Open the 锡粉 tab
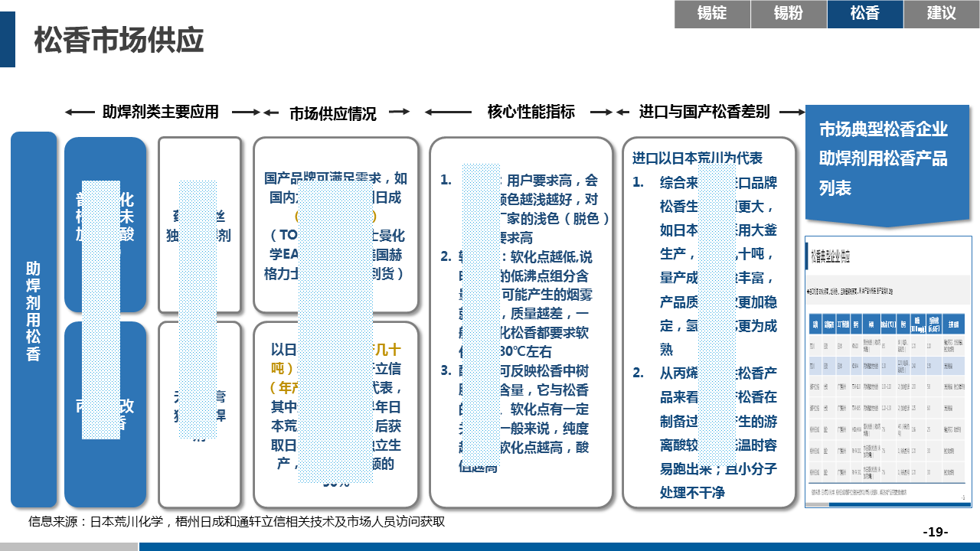Viewport: 980px width, 551px height. coord(789,14)
